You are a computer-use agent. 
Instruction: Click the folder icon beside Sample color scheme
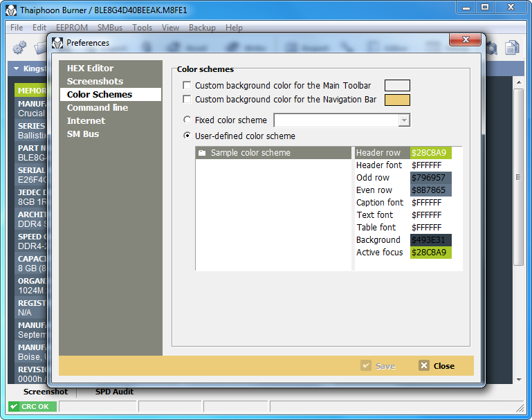(202, 153)
